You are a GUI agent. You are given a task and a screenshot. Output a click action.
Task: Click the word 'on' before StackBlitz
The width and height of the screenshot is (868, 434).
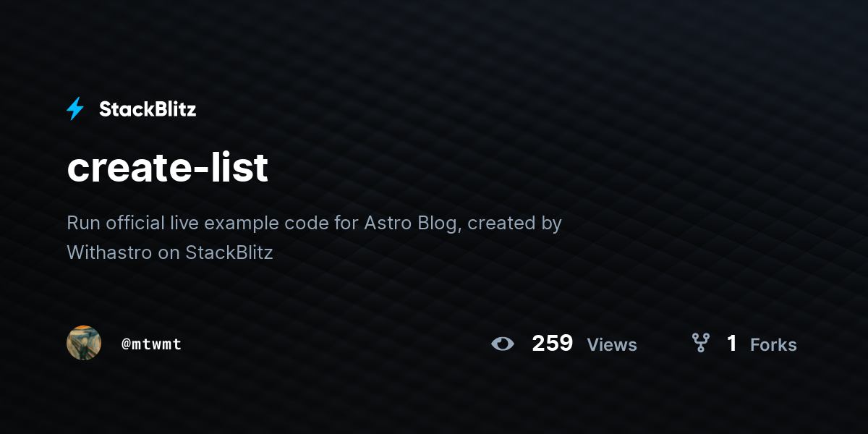click(169, 252)
